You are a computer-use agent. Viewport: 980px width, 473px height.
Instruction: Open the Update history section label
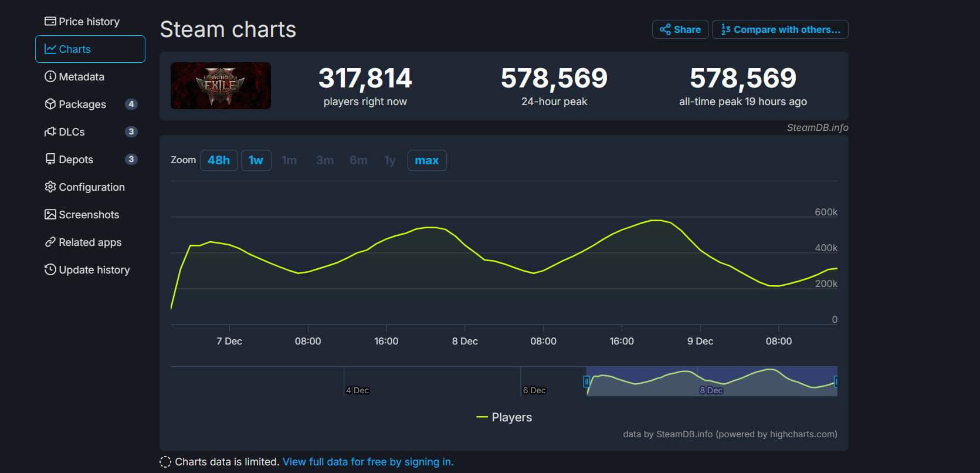[x=94, y=269]
